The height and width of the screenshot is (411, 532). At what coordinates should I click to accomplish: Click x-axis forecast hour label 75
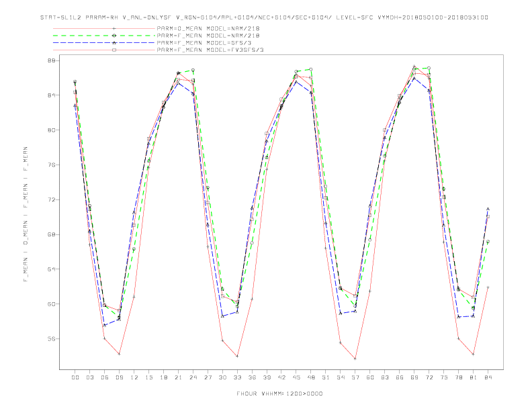pos(444,377)
